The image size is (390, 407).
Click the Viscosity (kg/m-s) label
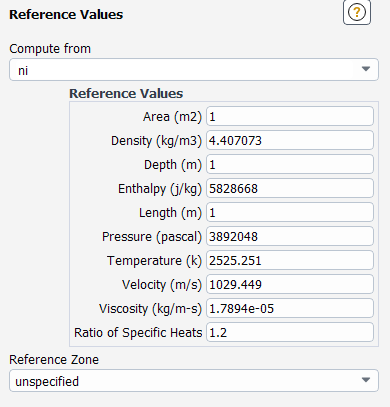click(150, 309)
